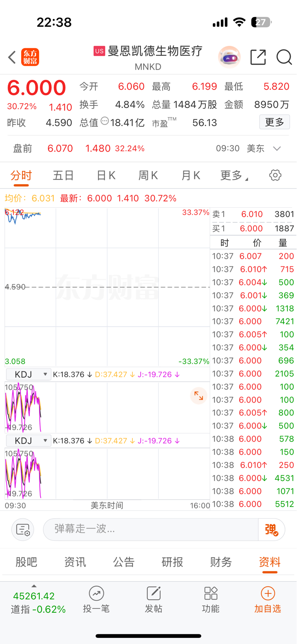This screenshot has height=644, width=297.
Task: Add to watchlist with 加自选
Action: click(268, 600)
